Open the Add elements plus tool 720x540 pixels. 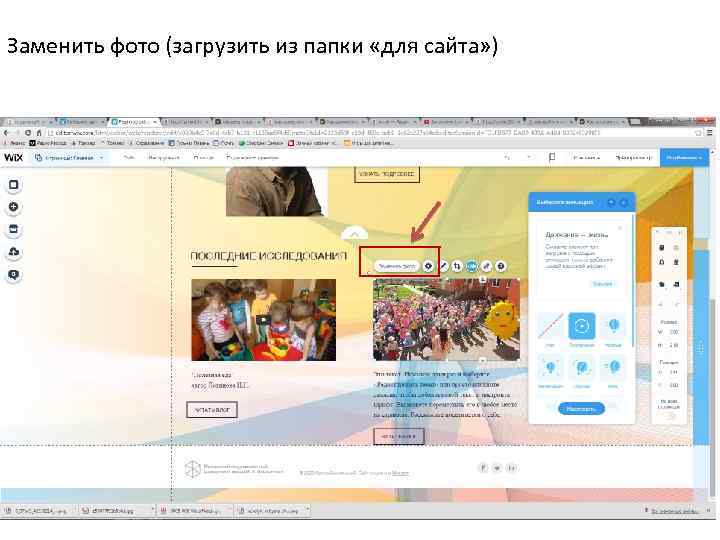tap(14, 207)
